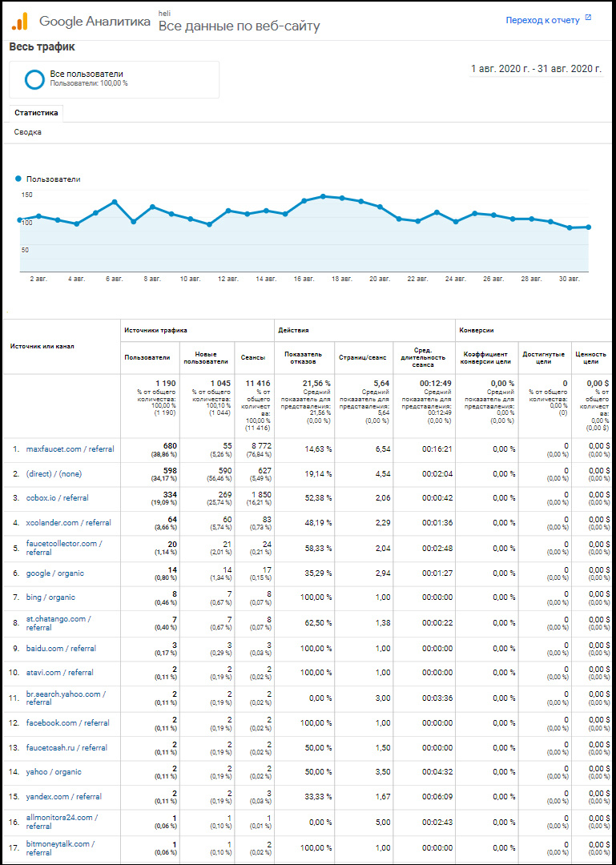Open the allmonitors24.com / referral link

click(x=62, y=822)
